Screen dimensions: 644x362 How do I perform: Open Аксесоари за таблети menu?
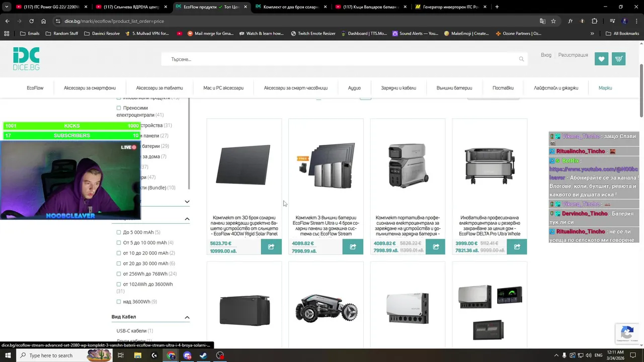click(159, 88)
